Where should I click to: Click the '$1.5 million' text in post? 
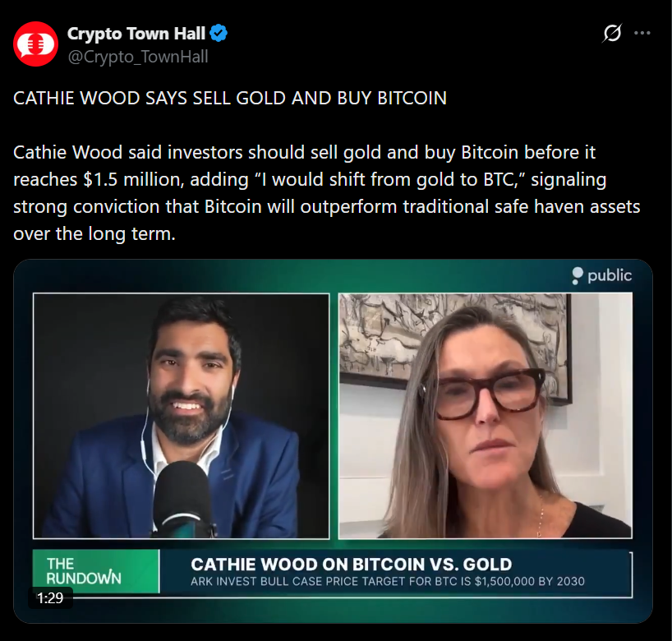(x=134, y=180)
